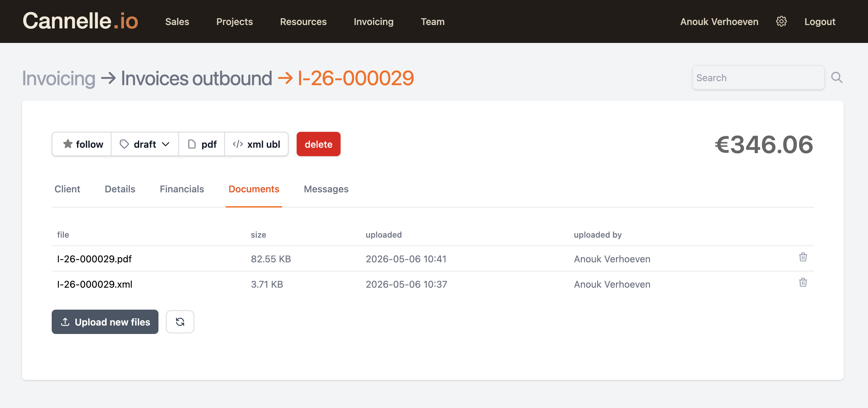
Task: Open the I-26-000029.pdf file
Action: 94,259
